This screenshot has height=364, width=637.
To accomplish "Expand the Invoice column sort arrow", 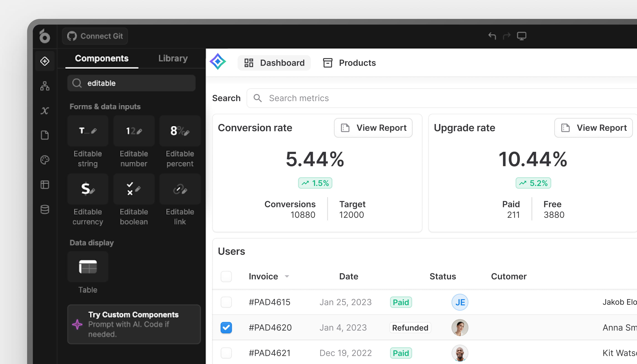I will [x=287, y=276].
